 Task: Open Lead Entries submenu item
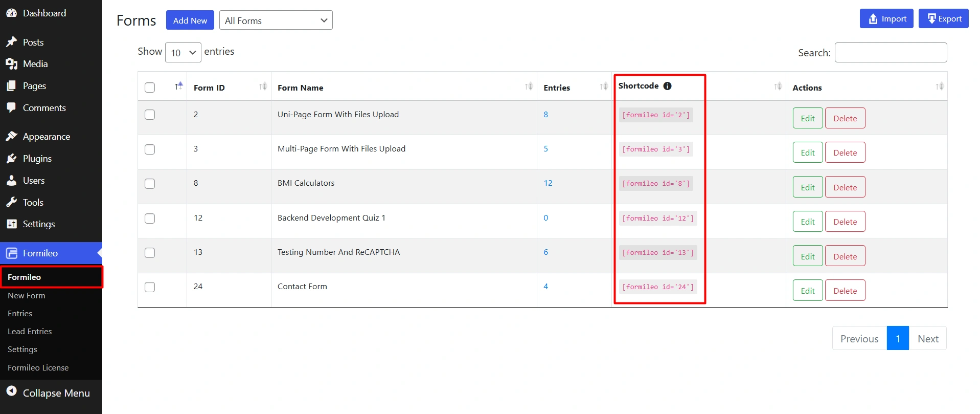(30, 332)
